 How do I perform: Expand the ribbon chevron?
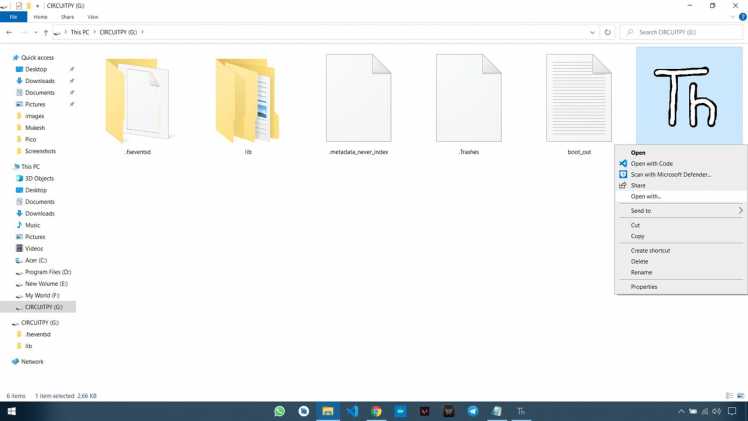pyautogui.click(x=733, y=17)
